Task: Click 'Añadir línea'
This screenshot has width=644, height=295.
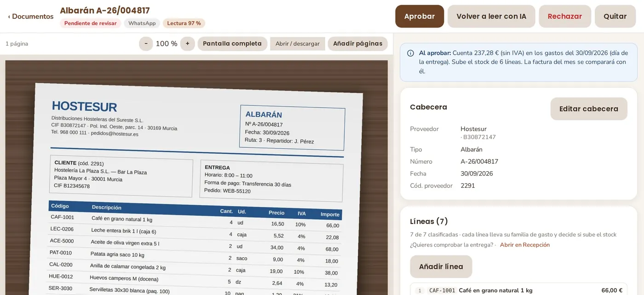Action: (441, 267)
